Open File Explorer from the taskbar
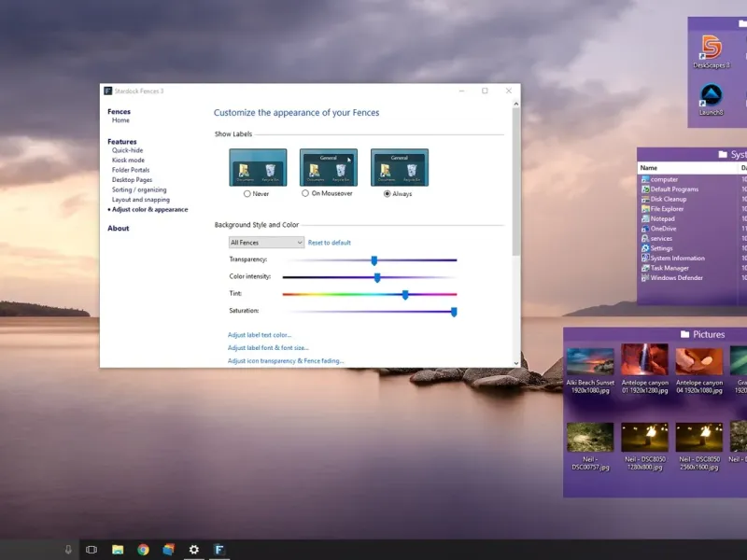 [x=118, y=550]
